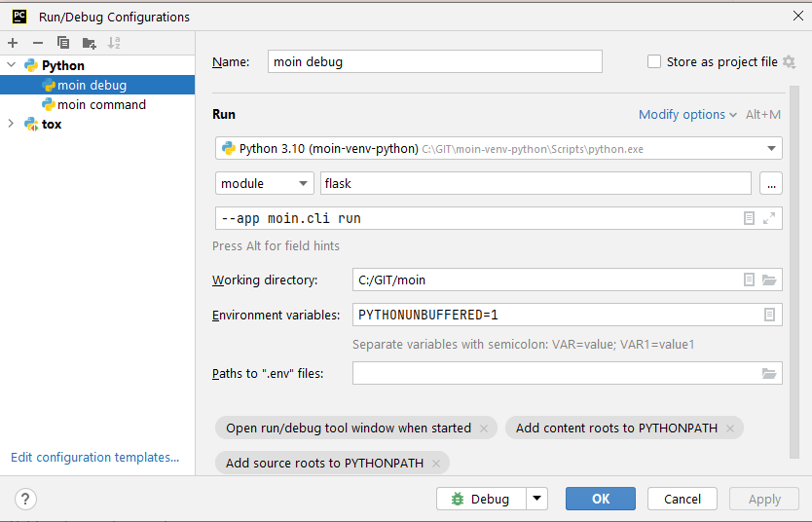Click the Apply button
This screenshot has width=812, height=522.
(764, 499)
